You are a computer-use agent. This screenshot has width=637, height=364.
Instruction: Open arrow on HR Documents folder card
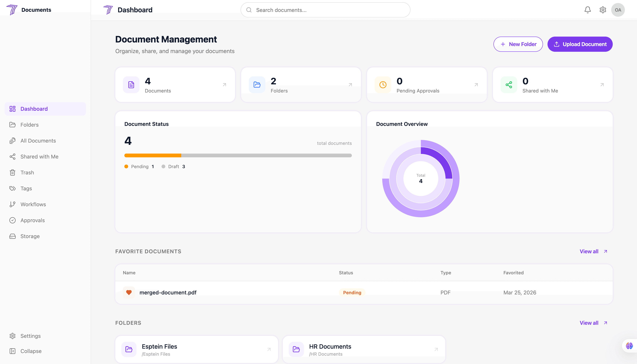tap(436, 349)
